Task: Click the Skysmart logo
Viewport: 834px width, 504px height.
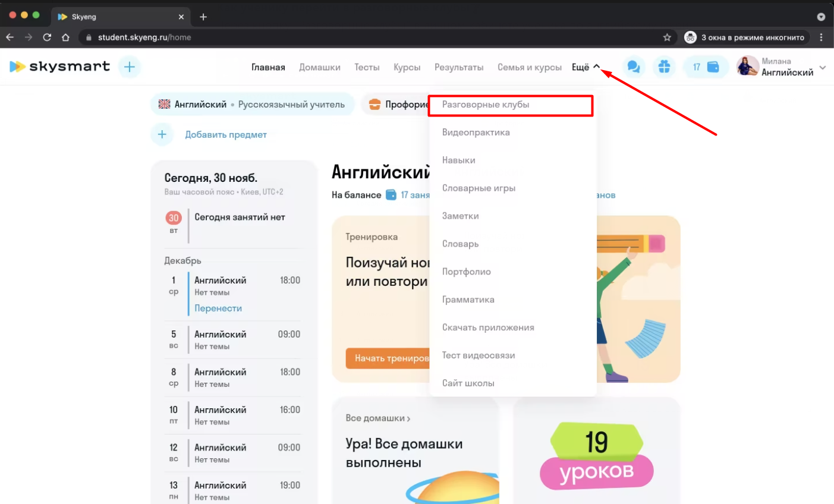Action: [60, 67]
